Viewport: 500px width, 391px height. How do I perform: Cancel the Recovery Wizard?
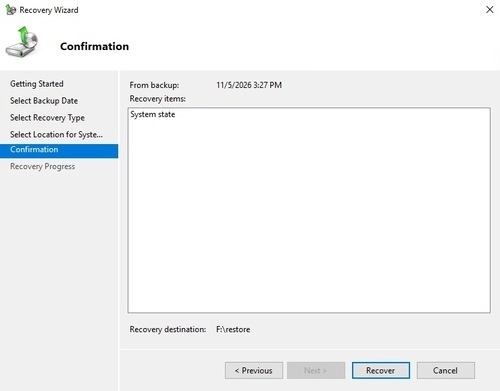(446, 370)
